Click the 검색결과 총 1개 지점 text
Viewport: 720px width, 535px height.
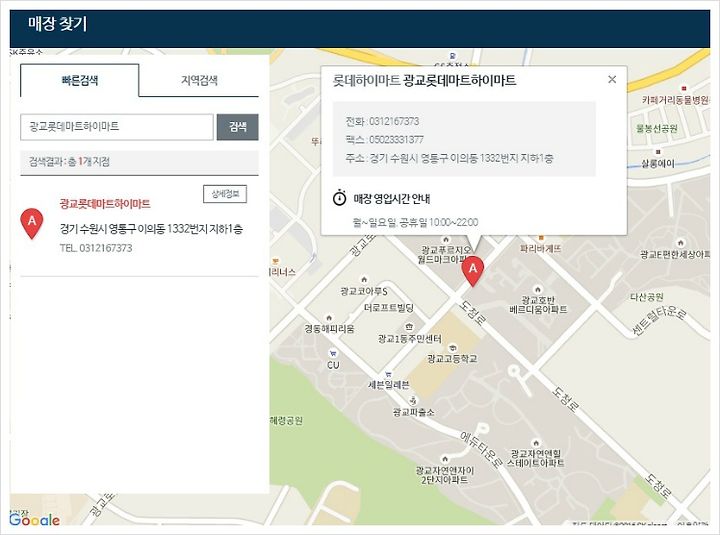pos(69,162)
